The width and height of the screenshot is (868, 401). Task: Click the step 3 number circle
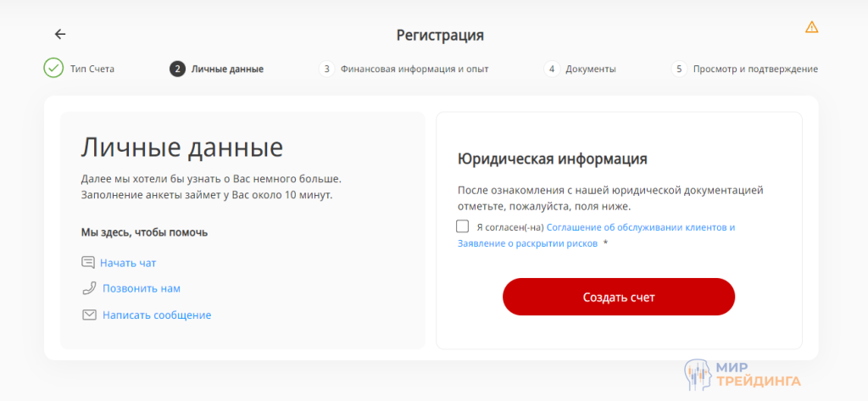click(x=326, y=69)
